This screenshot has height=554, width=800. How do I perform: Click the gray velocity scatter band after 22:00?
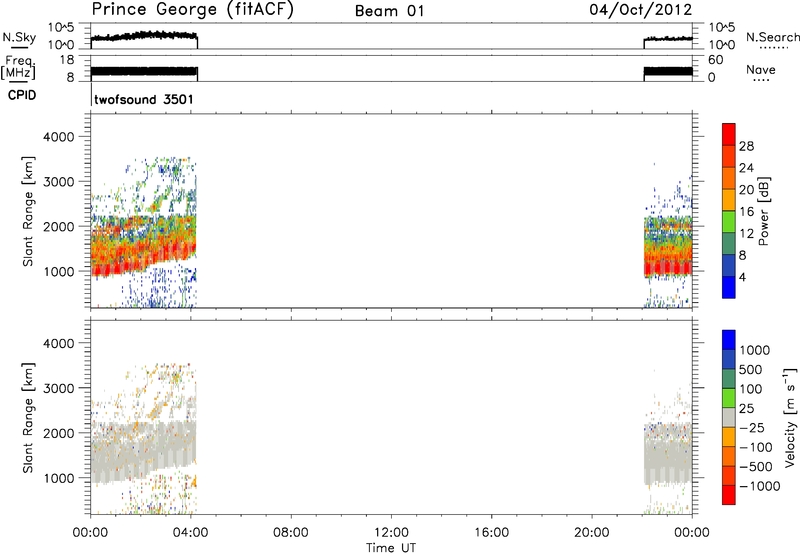coord(668,457)
